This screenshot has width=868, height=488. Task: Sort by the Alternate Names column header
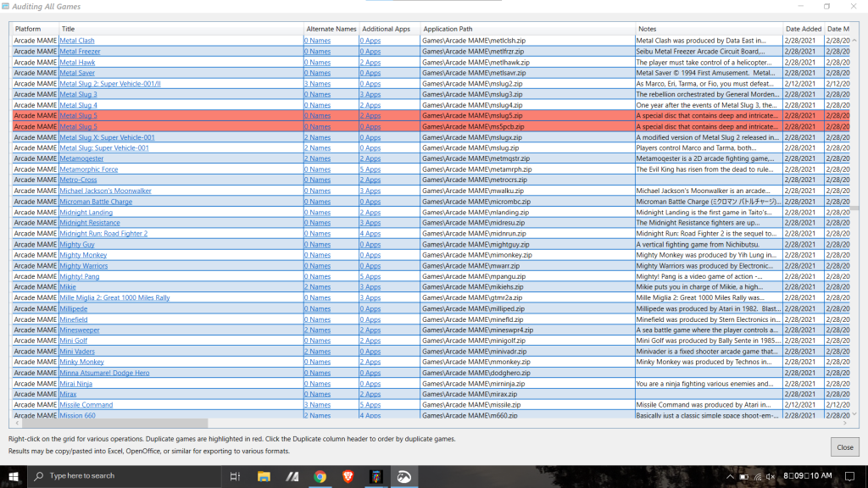[x=331, y=29]
